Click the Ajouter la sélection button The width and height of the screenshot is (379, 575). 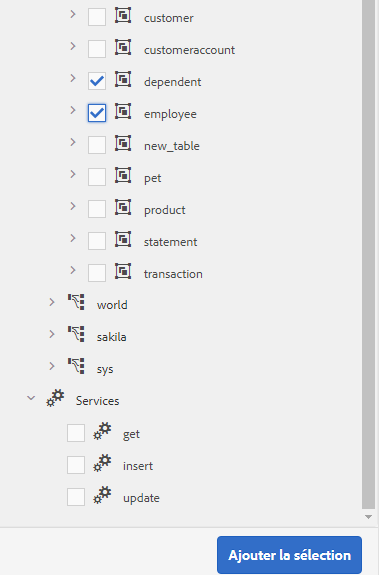click(289, 555)
